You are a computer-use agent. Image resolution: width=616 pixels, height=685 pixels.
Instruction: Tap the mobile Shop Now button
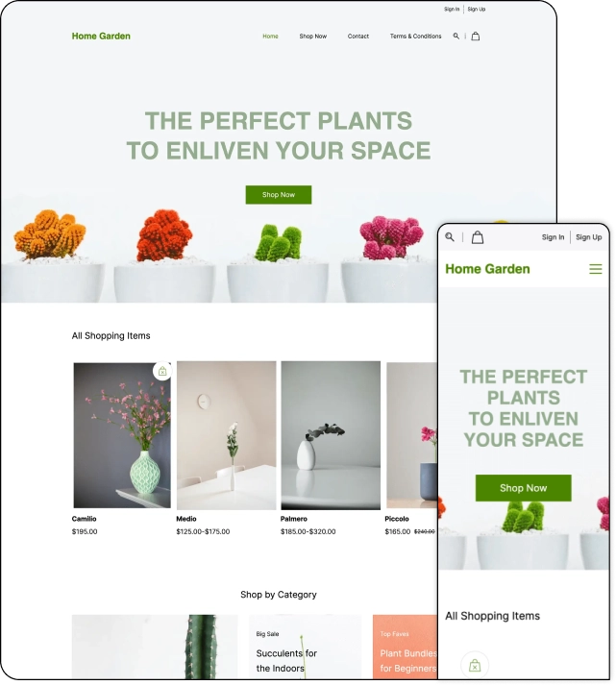pyautogui.click(x=524, y=488)
